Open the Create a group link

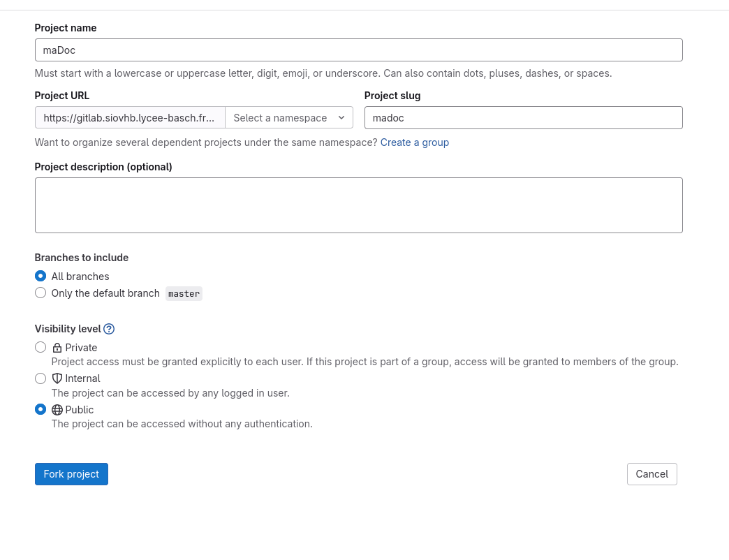pos(414,142)
